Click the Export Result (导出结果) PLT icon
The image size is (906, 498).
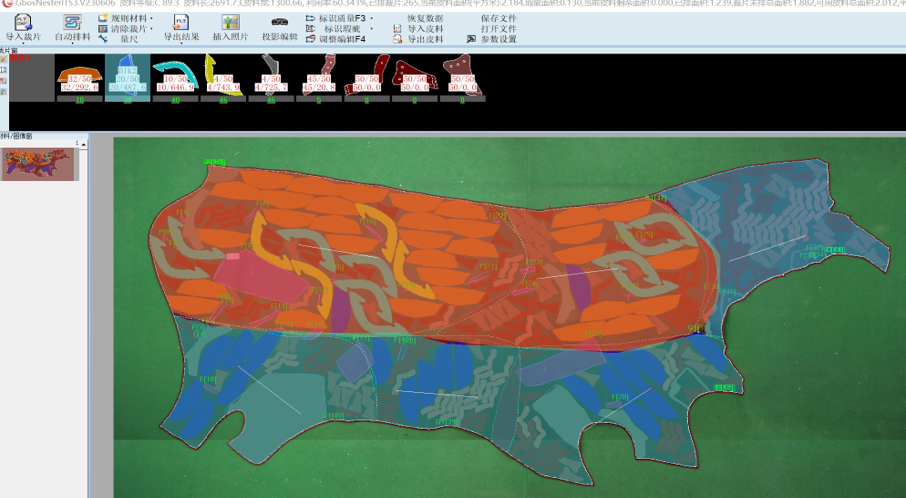(x=181, y=22)
